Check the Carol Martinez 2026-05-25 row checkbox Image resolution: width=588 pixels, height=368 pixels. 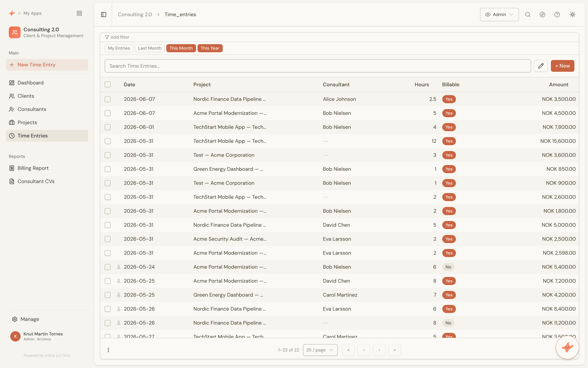(108, 295)
